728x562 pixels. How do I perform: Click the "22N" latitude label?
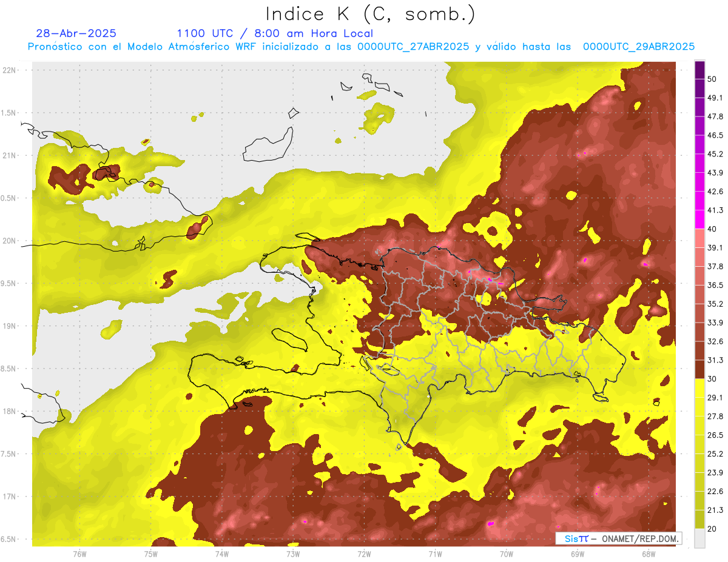(10, 70)
